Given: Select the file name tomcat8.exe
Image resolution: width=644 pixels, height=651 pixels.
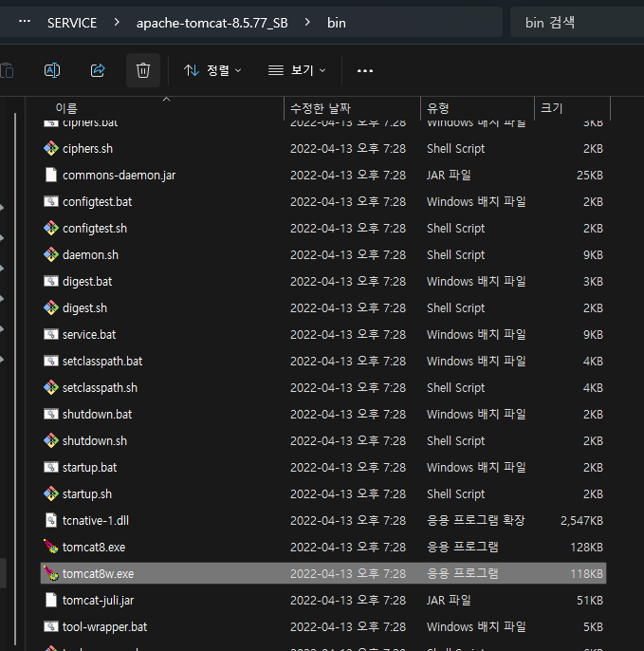Looking at the screenshot, I should point(94,548).
